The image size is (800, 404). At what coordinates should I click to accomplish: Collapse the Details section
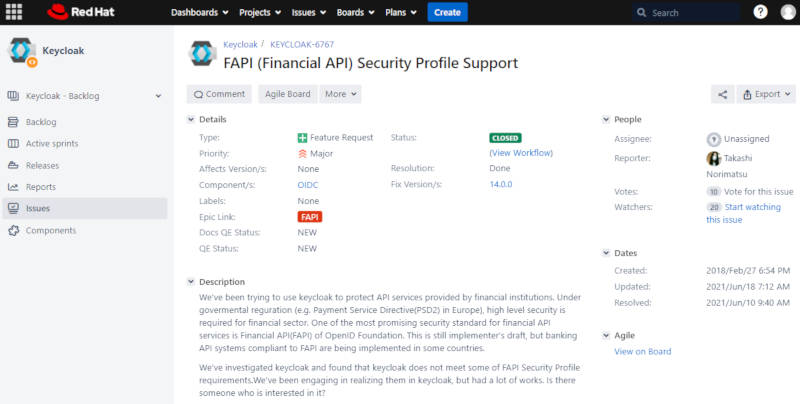tap(191, 119)
